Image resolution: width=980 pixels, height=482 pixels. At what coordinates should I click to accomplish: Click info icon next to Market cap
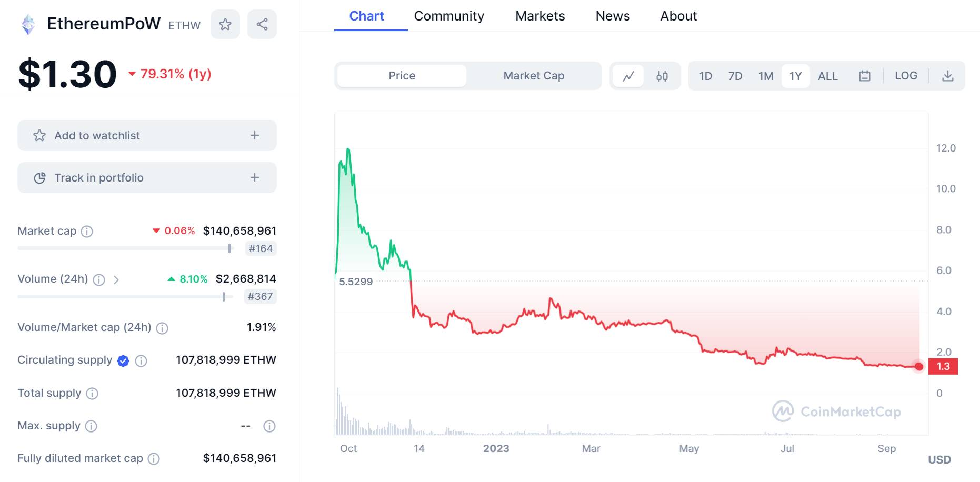tap(87, 232)
